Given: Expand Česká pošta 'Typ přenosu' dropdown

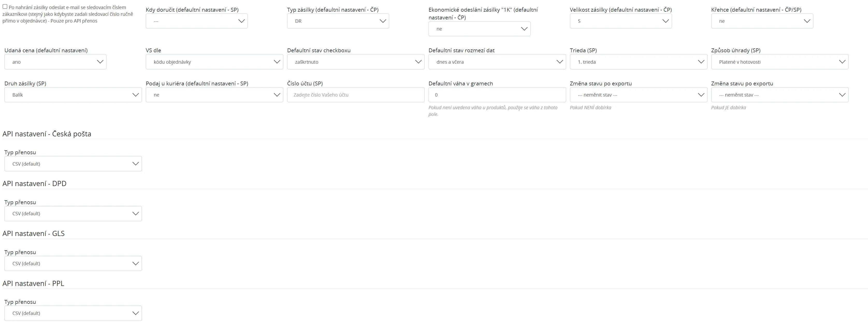Looking at the screenshot, I should 73,164.
